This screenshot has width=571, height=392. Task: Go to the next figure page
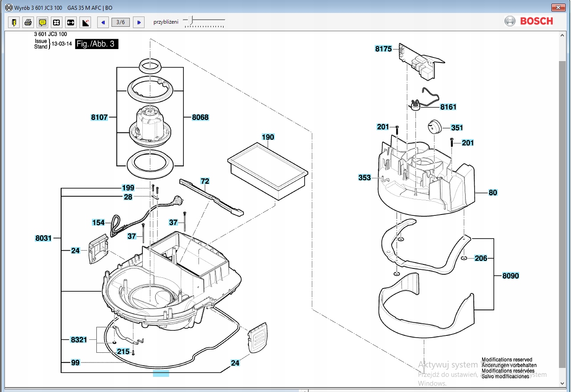[x=139, y=22]
